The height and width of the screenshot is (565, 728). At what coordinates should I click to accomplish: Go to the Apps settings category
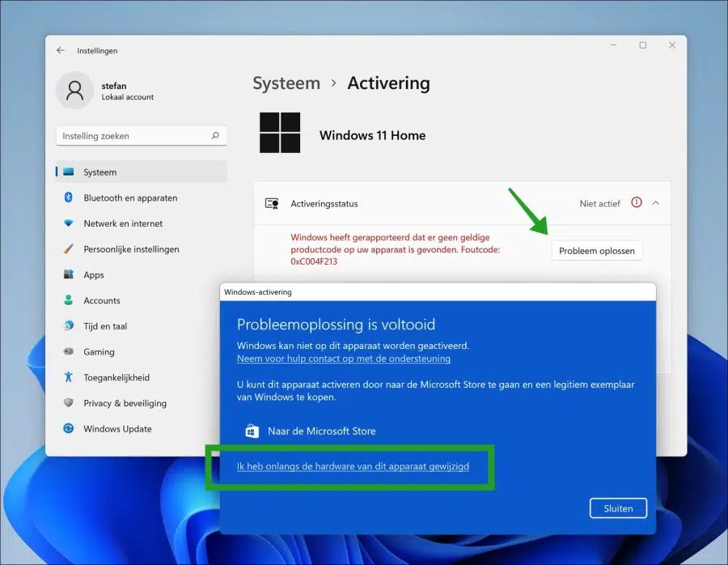tap(141, 274)
